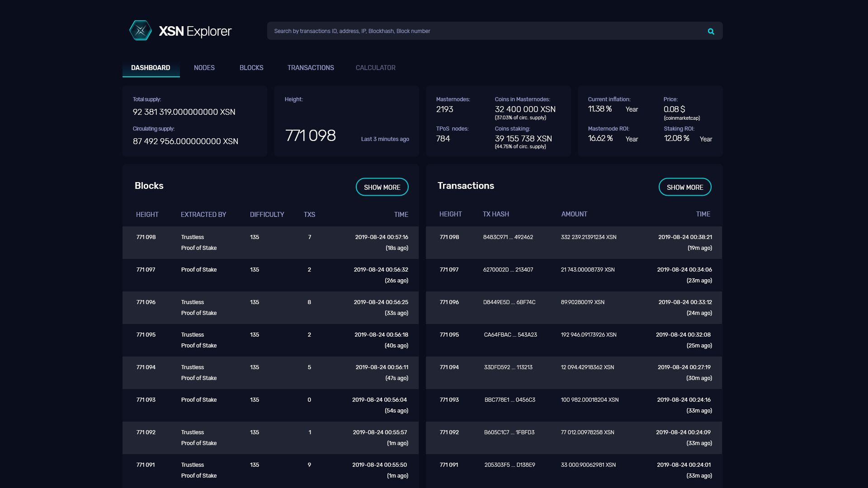
Task: Open block 771 098 in Blocks table
Action: tap(146, 237)
